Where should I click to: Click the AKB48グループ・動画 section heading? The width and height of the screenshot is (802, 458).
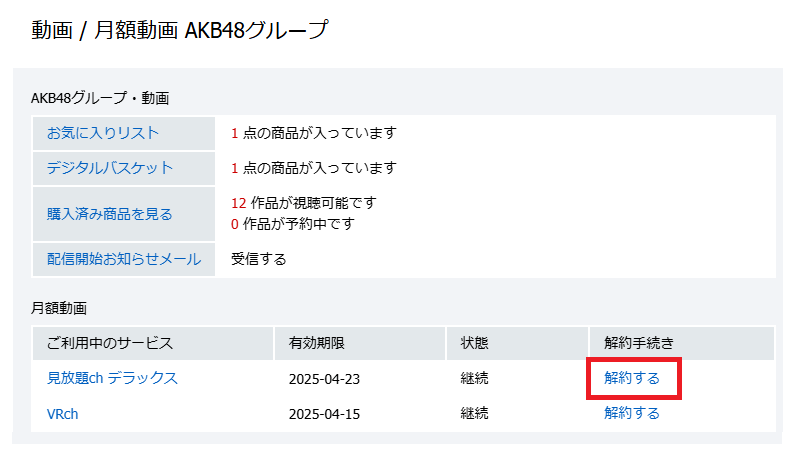100,98
